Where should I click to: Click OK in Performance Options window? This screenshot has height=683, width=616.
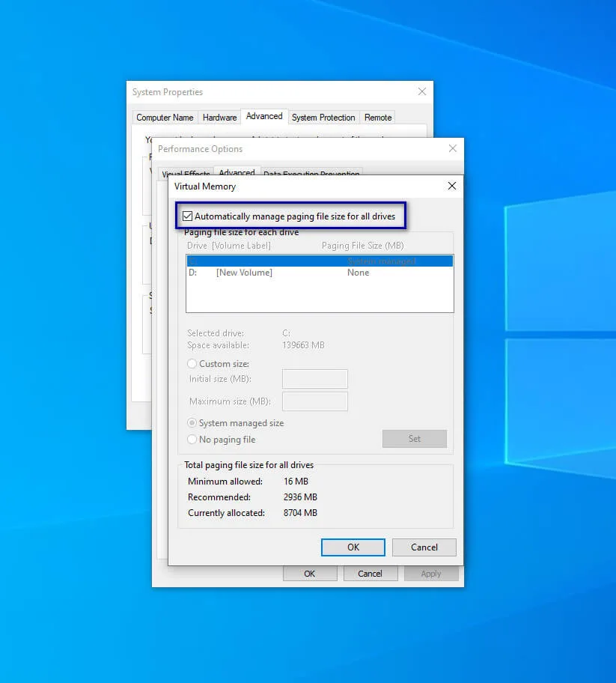pos(310,574)
